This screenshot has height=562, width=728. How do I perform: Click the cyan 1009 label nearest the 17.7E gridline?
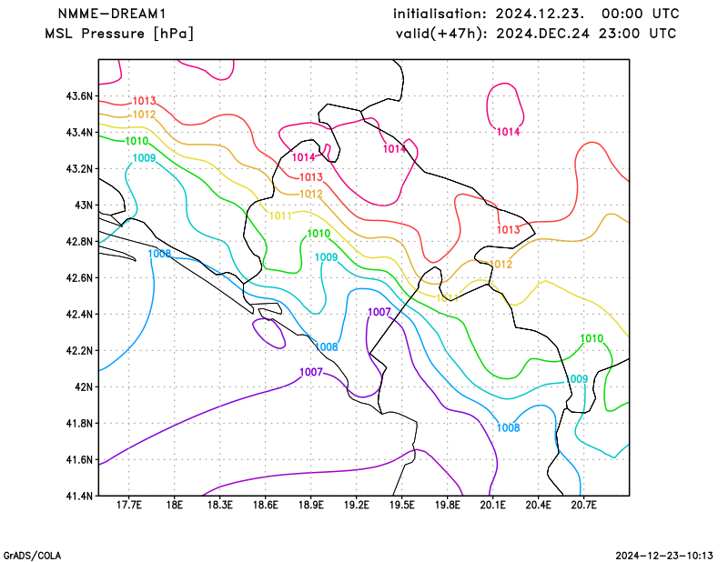click(145, 158)
